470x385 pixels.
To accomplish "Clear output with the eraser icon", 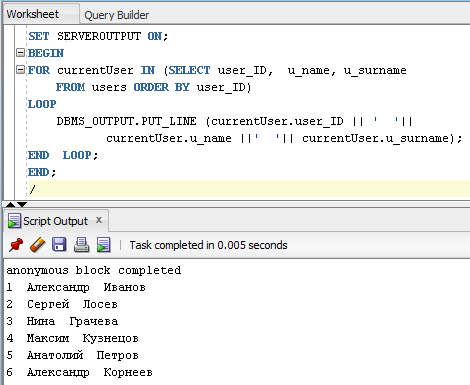I will 38,245.
